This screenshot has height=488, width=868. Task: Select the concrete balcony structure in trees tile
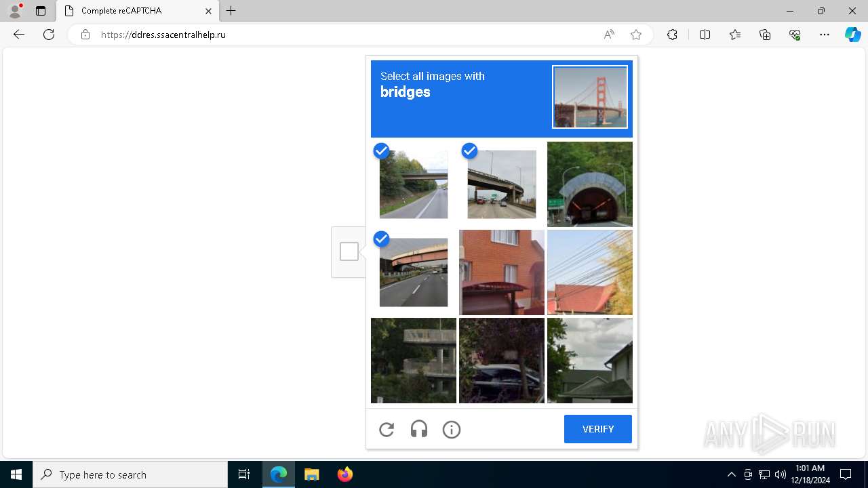point(414,361)
